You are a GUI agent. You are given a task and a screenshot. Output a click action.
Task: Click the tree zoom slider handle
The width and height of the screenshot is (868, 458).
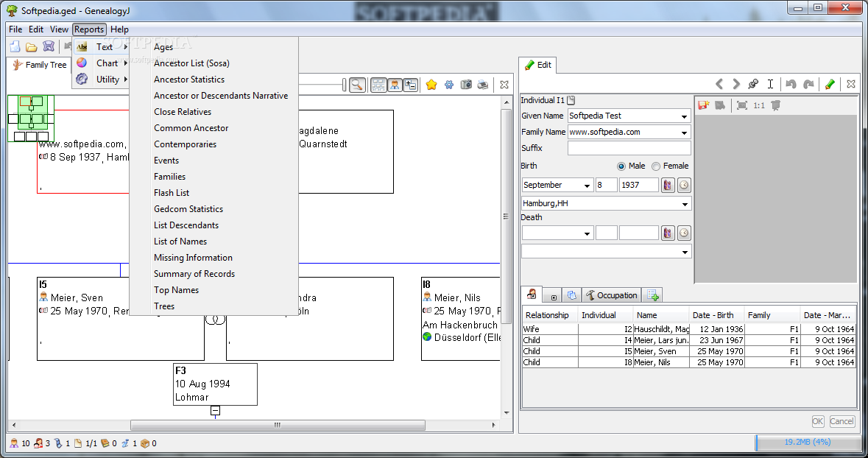pyautogui.click(x=345, y=85)
